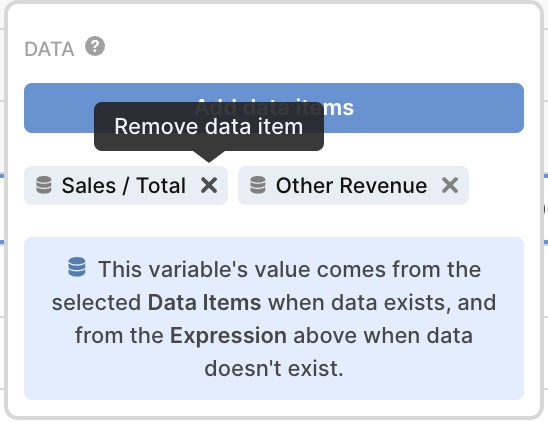Image resolution: width=548 pixels, height=422 pixels.
Task: Click "This variable's value comes from the" line
Action: tap(290, 269)
